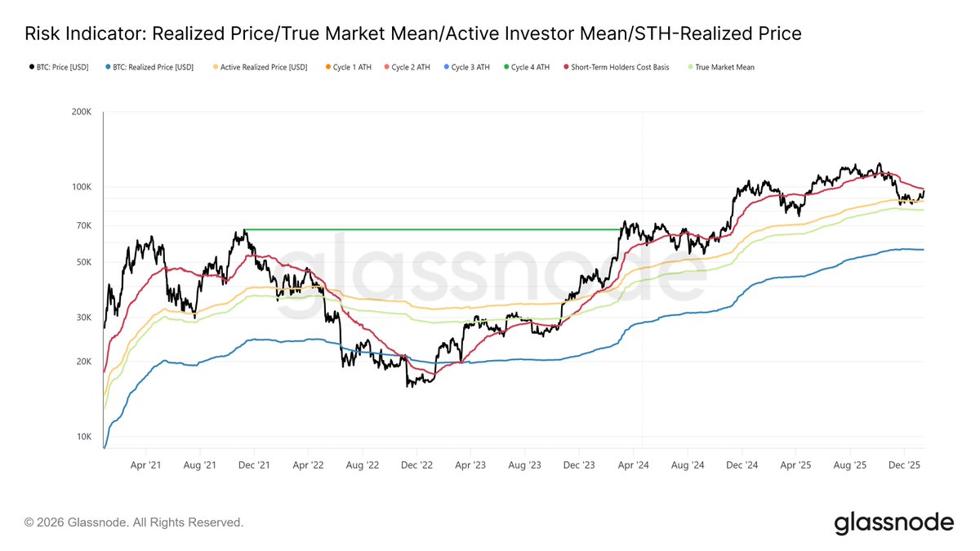This screenshot has width=980, height=551.
Task: Click the Glassnode copyright notice text
Action: pos(134,522)
